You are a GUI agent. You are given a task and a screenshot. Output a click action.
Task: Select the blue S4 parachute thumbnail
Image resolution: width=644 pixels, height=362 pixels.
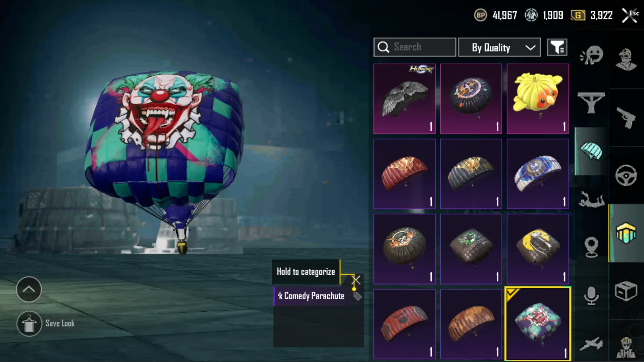click(x=538, y=174)
